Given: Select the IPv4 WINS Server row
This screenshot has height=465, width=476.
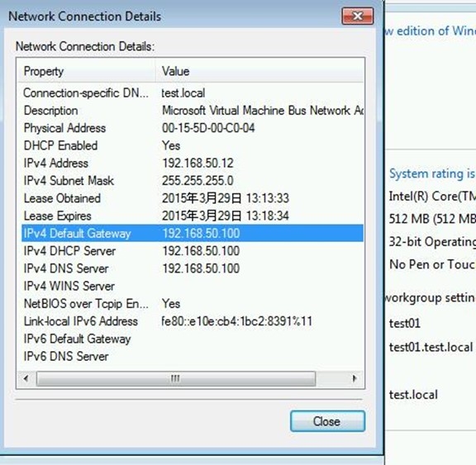Looking at the screenshot, I should (193, 287).
